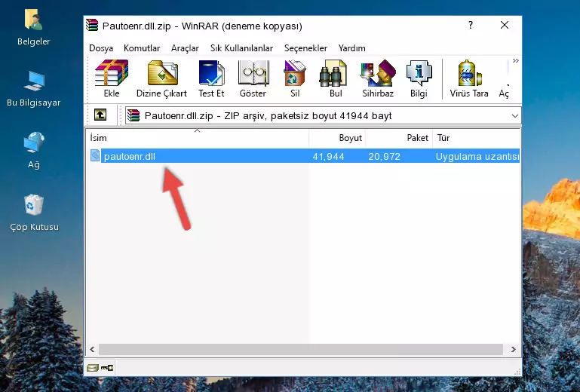Screen dimensions: 580x392
Task: Open the Yardım menu
Action: [351, 48]
